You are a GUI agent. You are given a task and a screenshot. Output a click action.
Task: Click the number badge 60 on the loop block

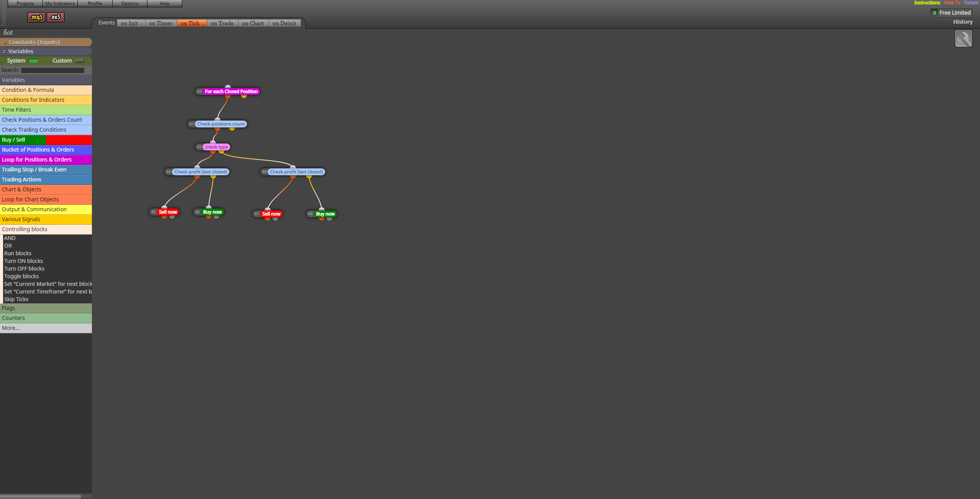pos(199,91)
